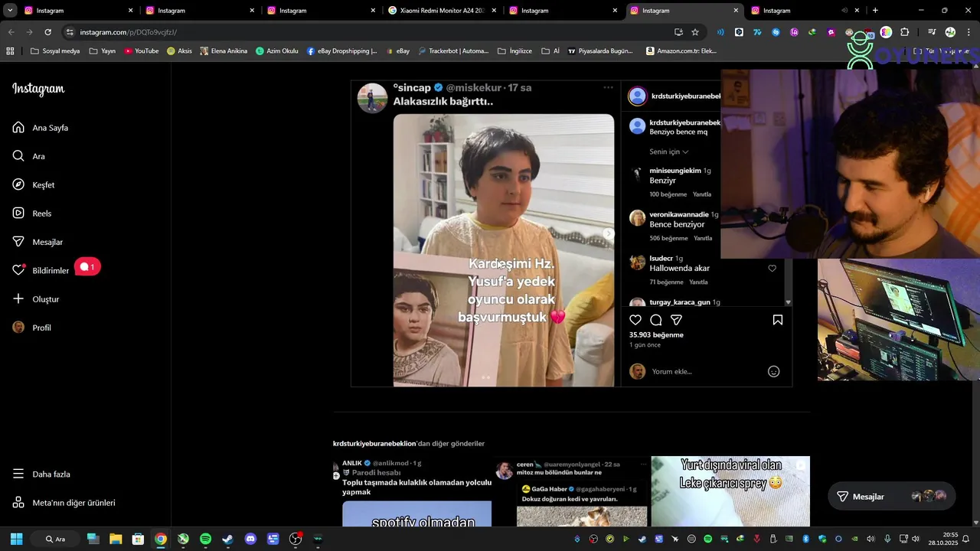Viewport: 980px width, 551px height.
Task: Open Mesajlar in the left sidebar
Action: pos(38,242)
